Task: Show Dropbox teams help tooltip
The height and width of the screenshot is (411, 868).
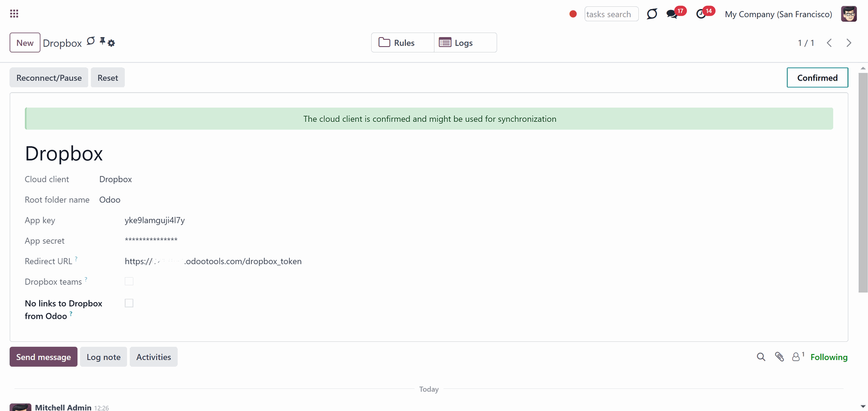Action: (x=86, y=279)
